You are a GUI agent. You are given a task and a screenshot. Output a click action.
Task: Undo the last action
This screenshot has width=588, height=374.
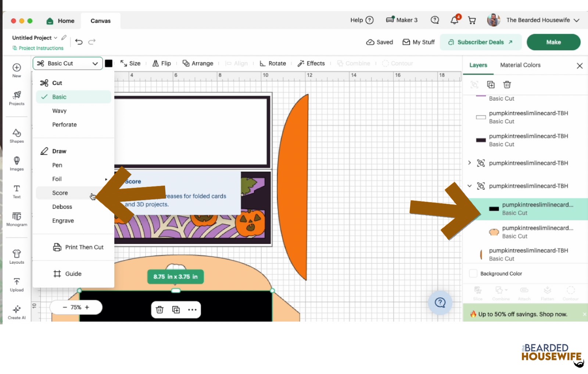79,42
